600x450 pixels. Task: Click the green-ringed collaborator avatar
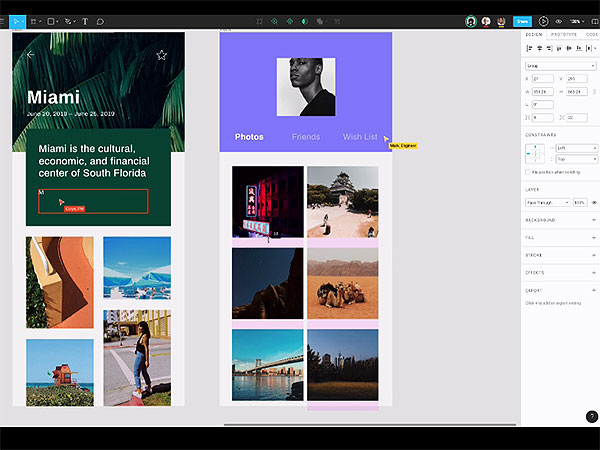coord(471,21)
